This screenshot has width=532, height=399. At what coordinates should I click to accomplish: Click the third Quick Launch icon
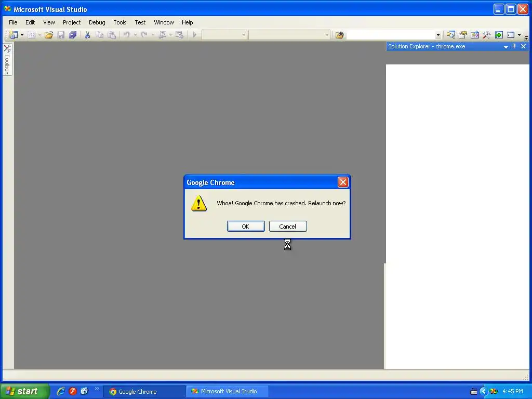pyautogui.click(x=84, y=391)
